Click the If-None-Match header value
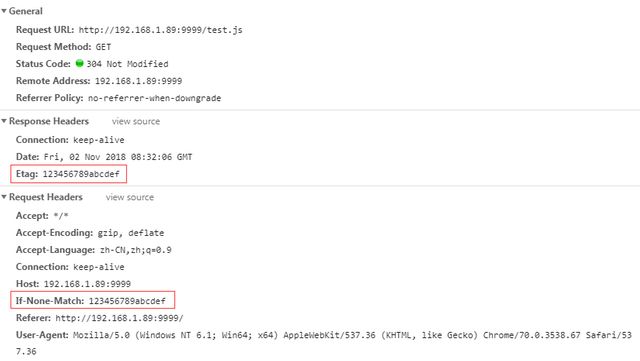 click(x=127, y=301)
